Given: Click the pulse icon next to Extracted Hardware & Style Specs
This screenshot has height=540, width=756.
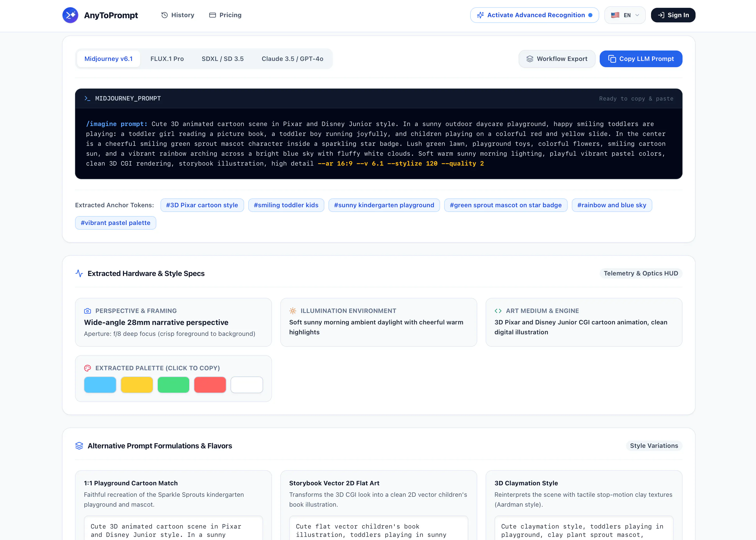Looking at the screenshot, I should pos(79,273).
